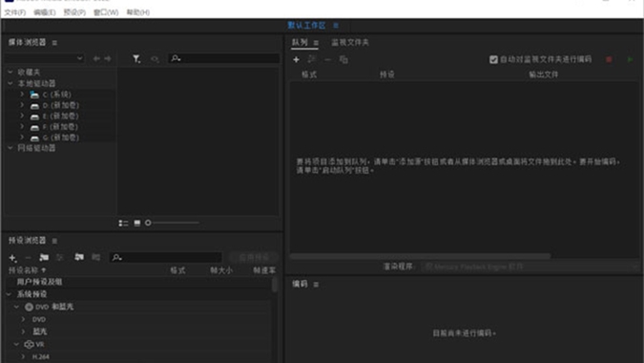Adjust the Media Browser thumbnail zoom slider
Image resolution: width=644 pixels, height=363 pixels.
pyautogui.click(x=148, y=223)
